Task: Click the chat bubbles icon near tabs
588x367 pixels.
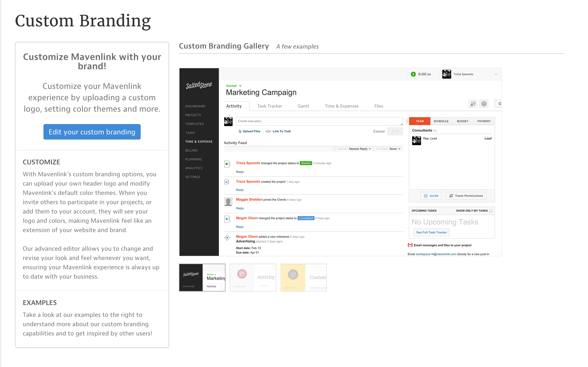Action: coord(473,104)
